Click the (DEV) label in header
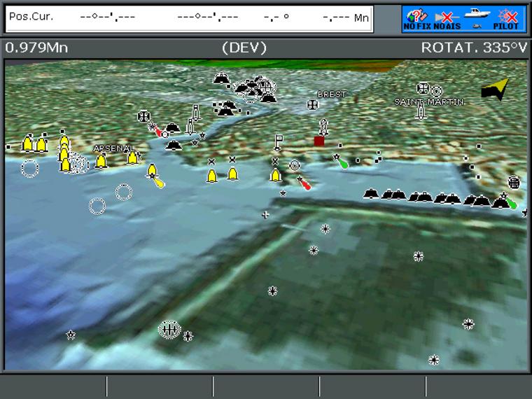The image size is (532, 399). point(244,48)
